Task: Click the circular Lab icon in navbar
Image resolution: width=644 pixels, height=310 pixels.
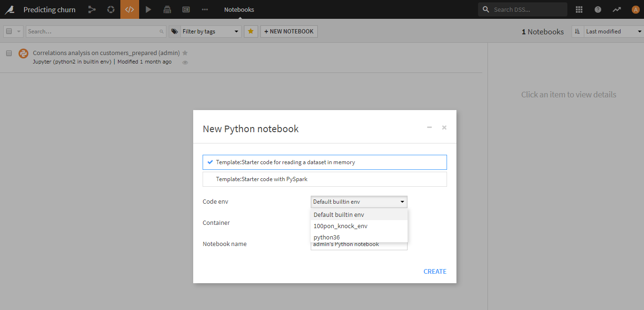Action: pos(110,9)
